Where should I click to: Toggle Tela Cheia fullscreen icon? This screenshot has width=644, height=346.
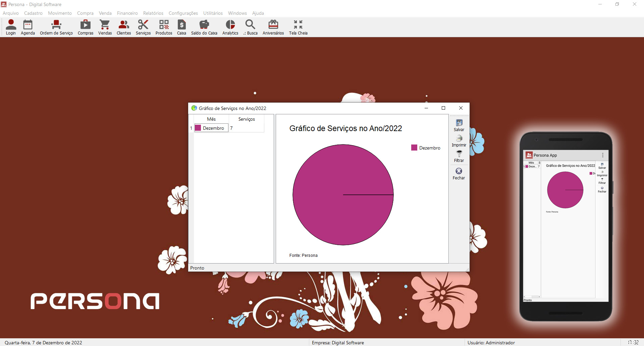(298, 27)
